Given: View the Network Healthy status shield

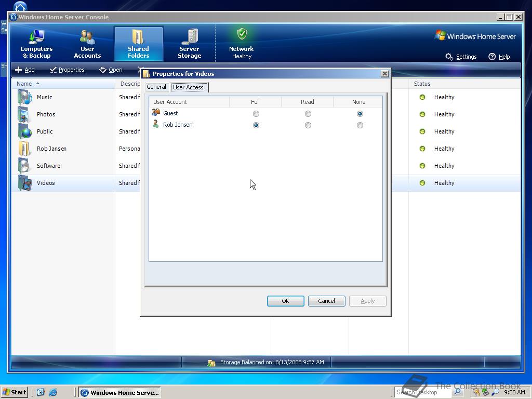Looking at the screenshot, I should click(x=242, y=34).
